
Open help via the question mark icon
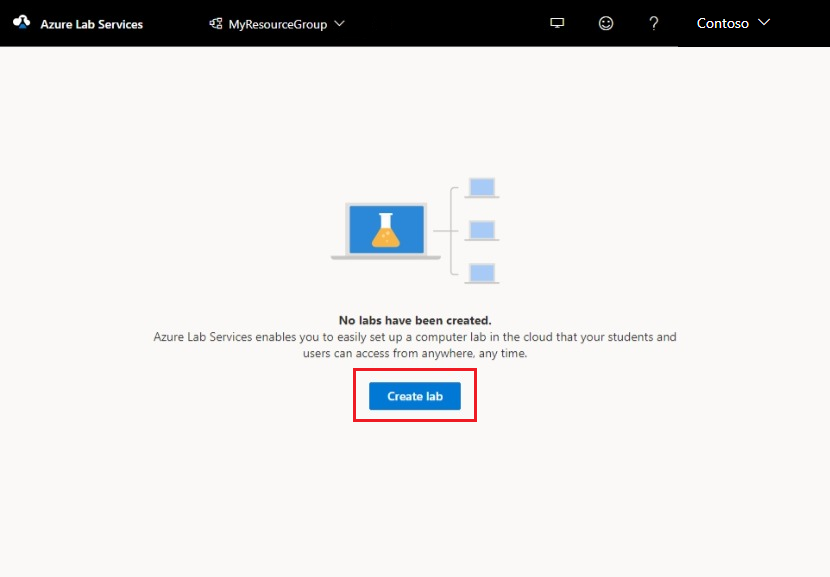pos(653,22)
